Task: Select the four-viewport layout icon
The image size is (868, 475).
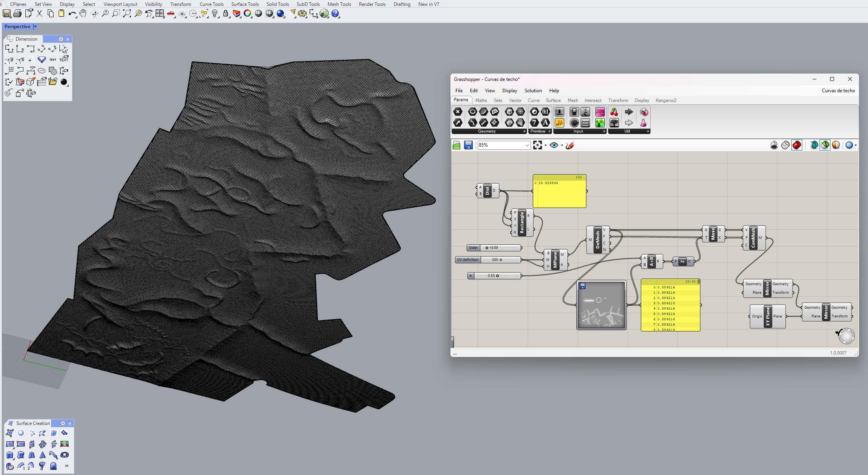Action: point(160,14)
